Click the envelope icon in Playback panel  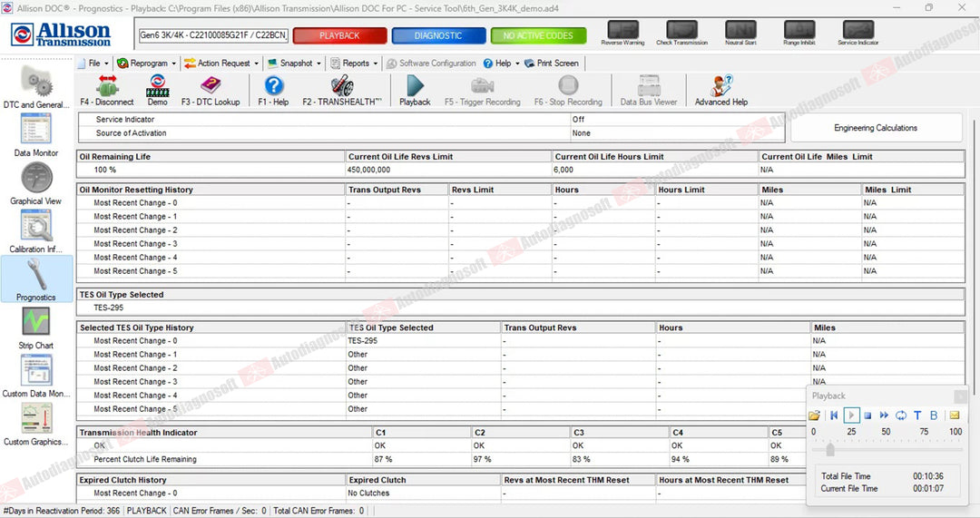pyautogui.click(x=955, y=415)
